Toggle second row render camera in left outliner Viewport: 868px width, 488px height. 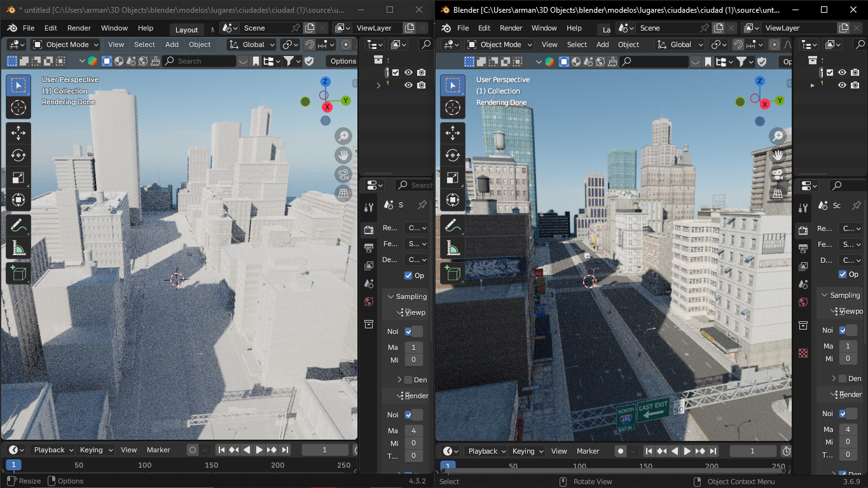421,85
